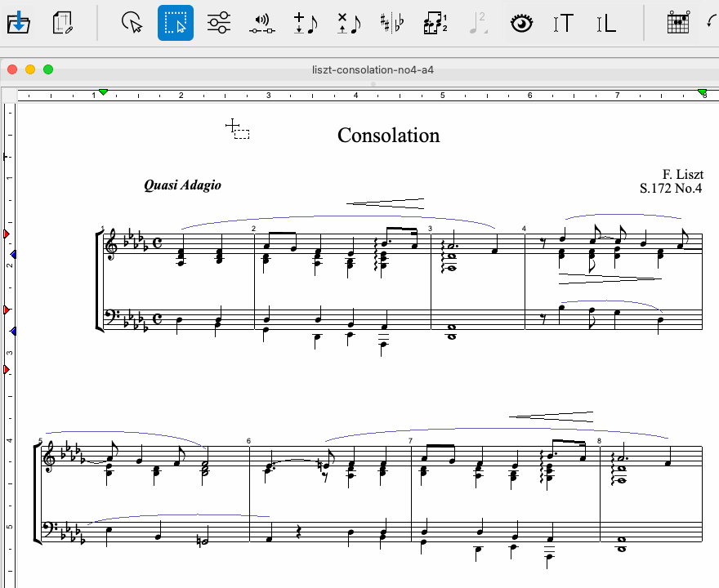The width and height of the screenshot is (719, 588).
Task: Open the page edit tool with pencil
Action: (x=63, y=23)
